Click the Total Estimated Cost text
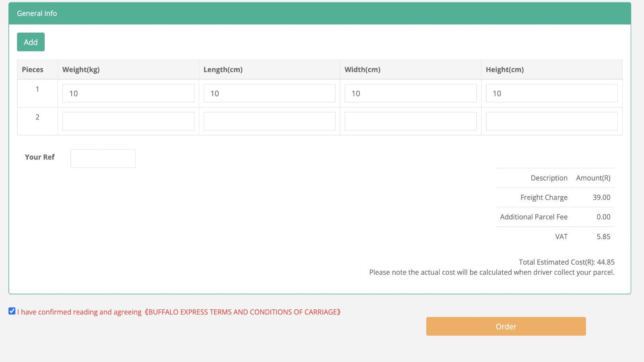 click(x=567, y=262)
